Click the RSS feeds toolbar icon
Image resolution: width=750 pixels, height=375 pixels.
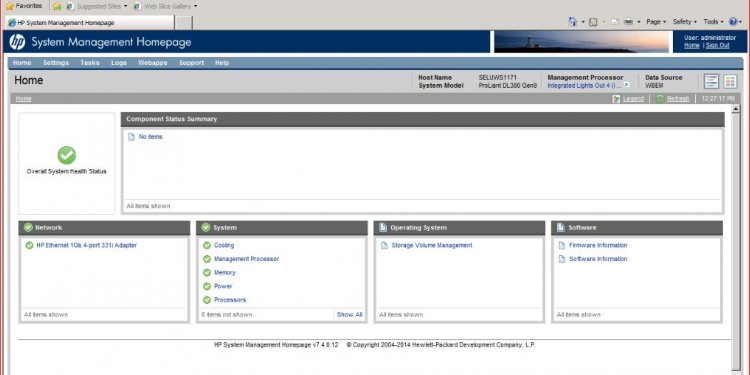click(593, 22)
